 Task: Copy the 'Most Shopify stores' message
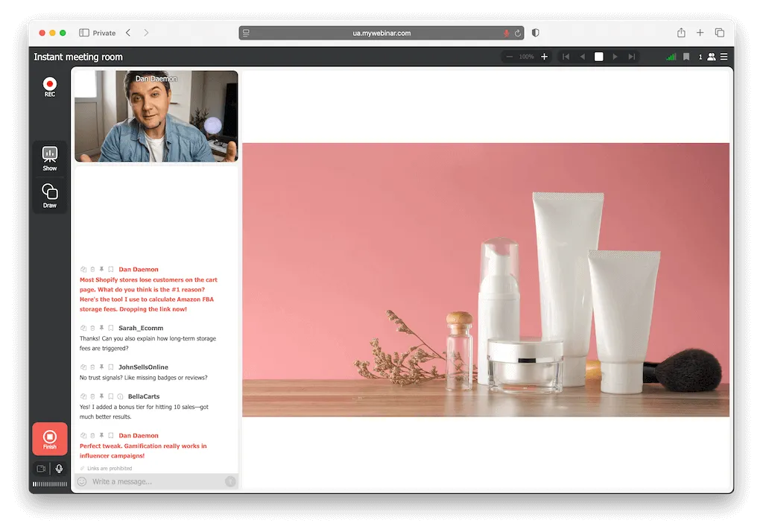tap(83, 269)
